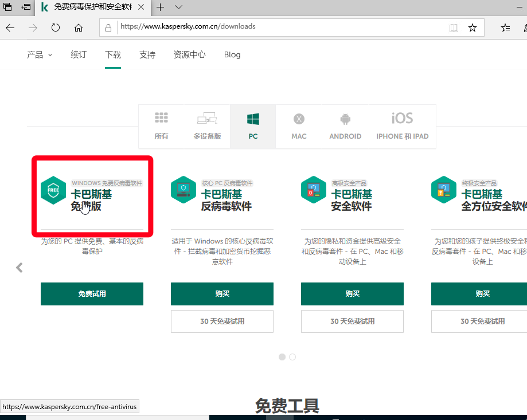The width and height of the screenshot is (527, 420).
Task: Open the browser home page icon
Action: click(79, 28)
